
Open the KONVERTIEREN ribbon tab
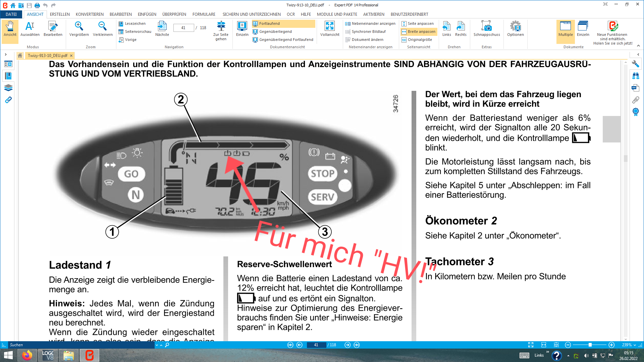[90, 14]
